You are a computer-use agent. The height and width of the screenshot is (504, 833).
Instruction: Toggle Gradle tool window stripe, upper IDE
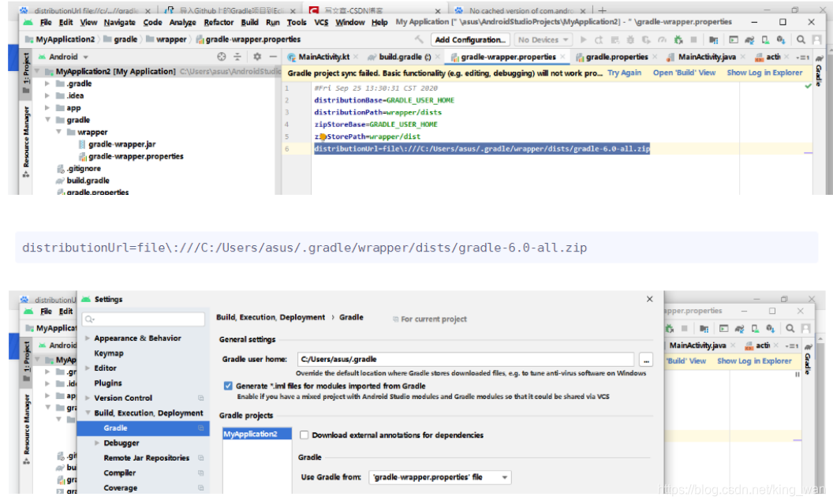[x=819, y=71]
